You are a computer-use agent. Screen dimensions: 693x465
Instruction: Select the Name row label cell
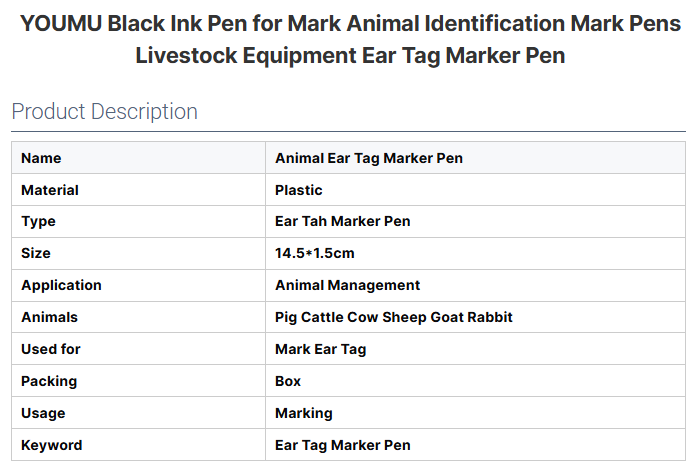coord(41,158)
